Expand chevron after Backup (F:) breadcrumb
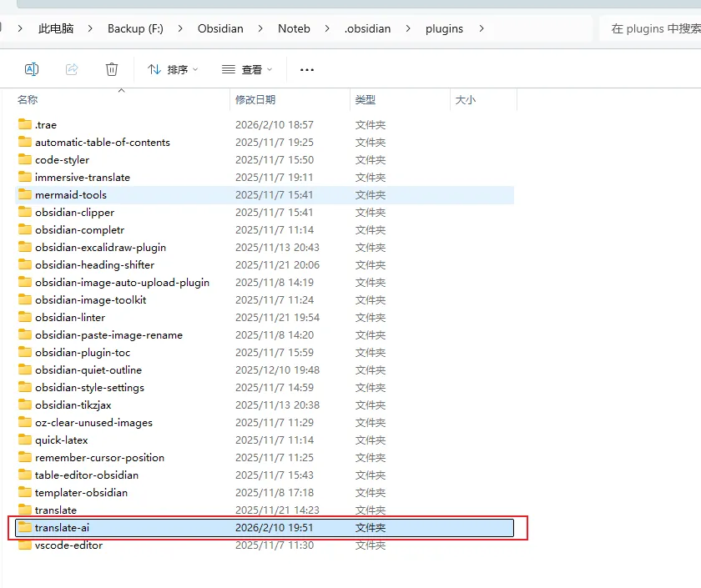The width and height of the screenshot is (701, 588). click(180, 28)
